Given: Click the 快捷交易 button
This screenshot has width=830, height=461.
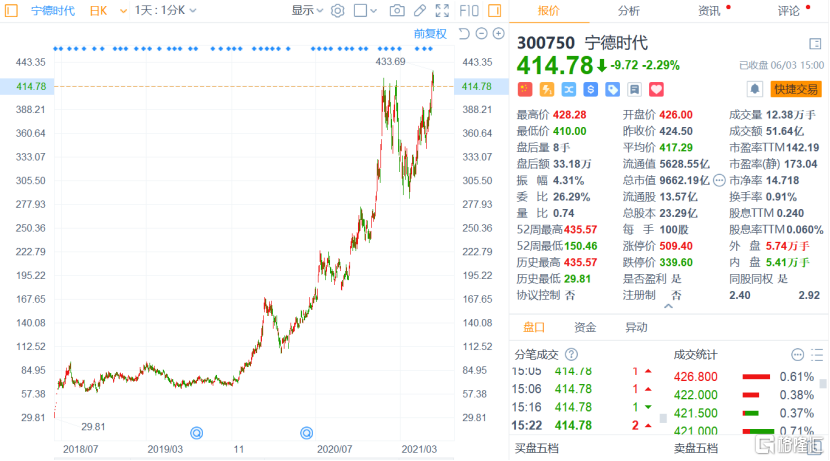Looking at the screenshot, I should coord(796,89).
